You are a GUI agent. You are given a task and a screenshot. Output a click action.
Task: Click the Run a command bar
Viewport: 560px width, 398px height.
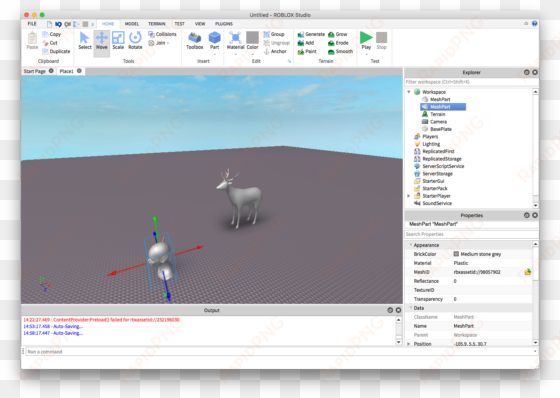(281, 352)
